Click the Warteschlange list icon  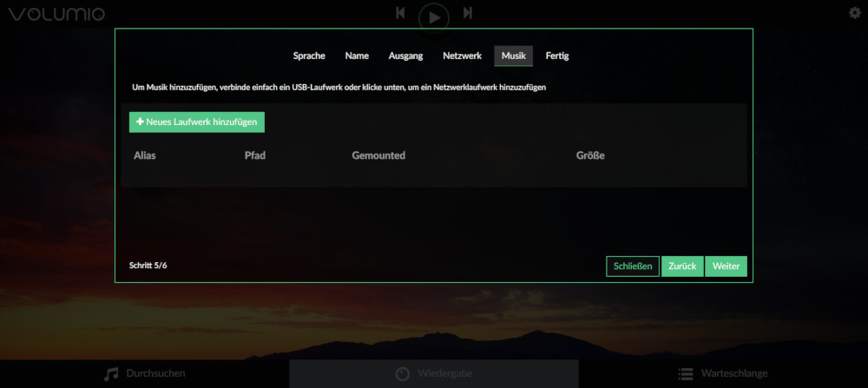point(686,373)
